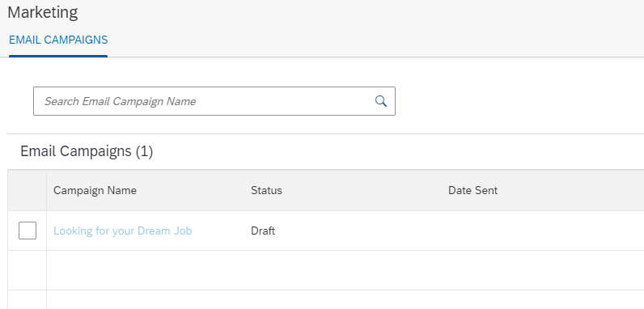Viewport: 644px width, 309px height.
Task: Focus the Search Email Campaign Name field
Action: (214, 101)
